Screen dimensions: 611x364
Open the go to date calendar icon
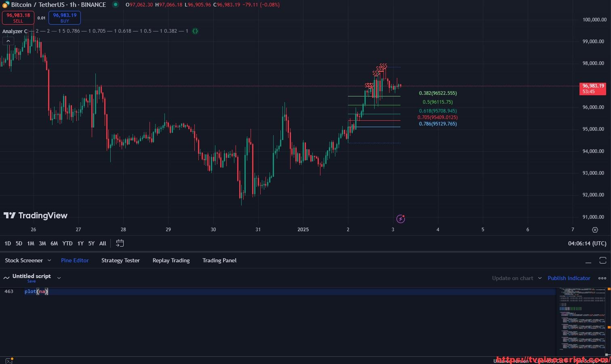point(120,243)
